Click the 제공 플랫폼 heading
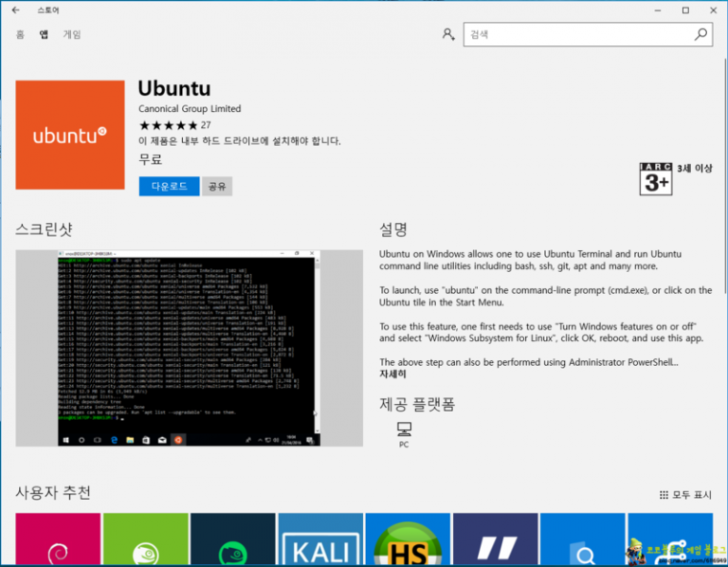This screenshot has height=567, width=728. pyautogui.click(x=417, y=404)
